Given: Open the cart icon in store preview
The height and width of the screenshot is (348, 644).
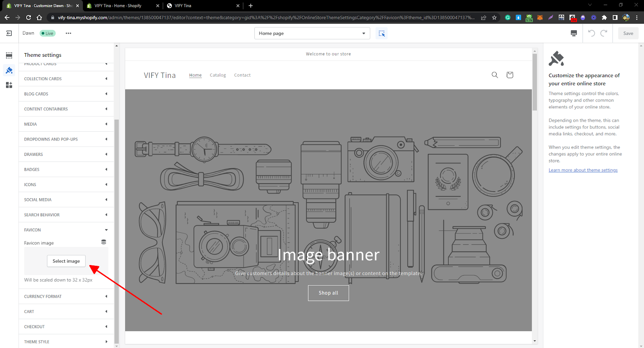Looking at the screenshot, I should 510,75.
